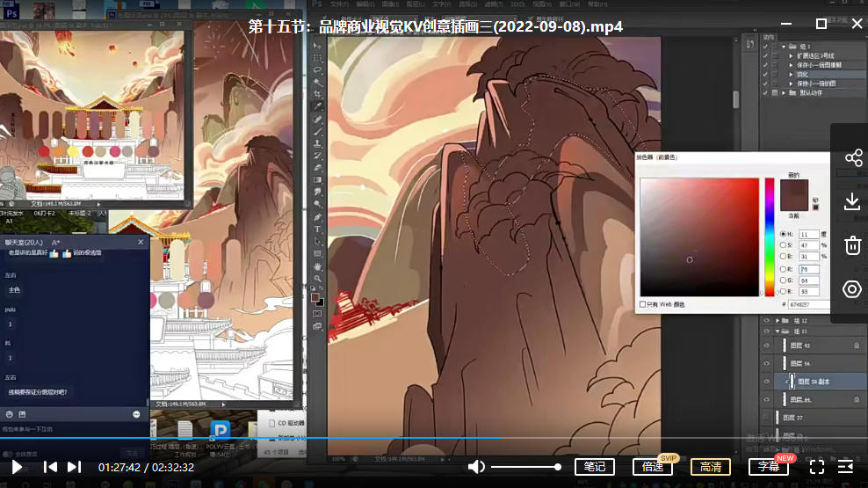The image size is (868, 488).
Task: Open the playlist panel icon
Action: [x=845, y=467]
